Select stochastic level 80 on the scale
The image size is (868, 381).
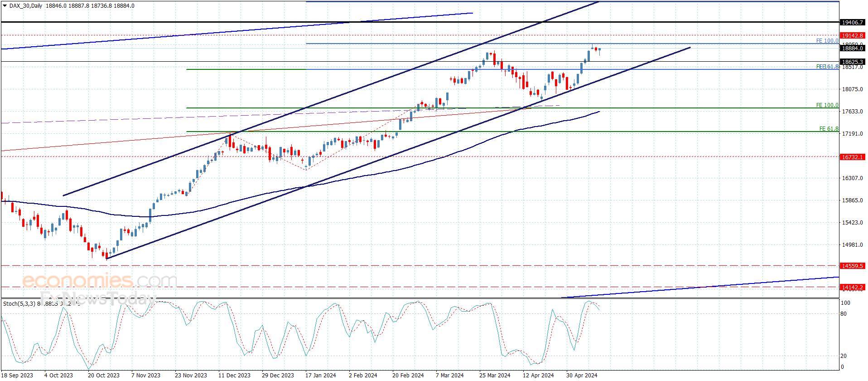tap(843, 313)
